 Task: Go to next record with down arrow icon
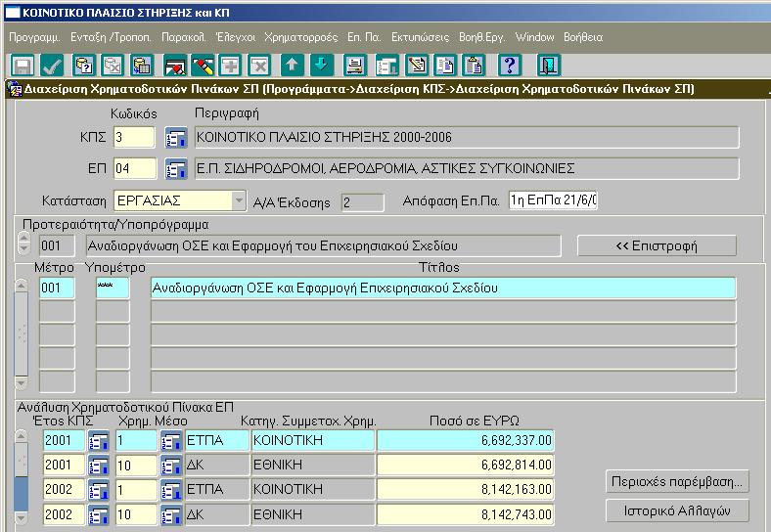pos(322,66)
